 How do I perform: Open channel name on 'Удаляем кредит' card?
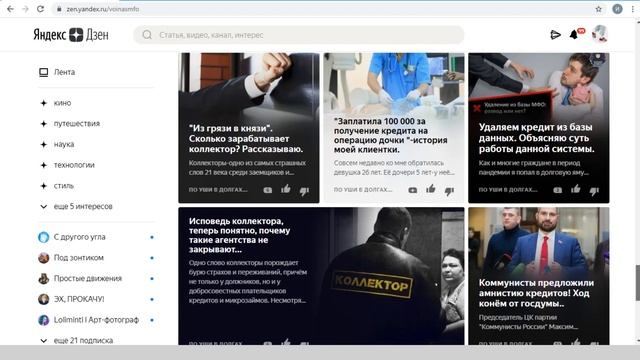[508, 190]
